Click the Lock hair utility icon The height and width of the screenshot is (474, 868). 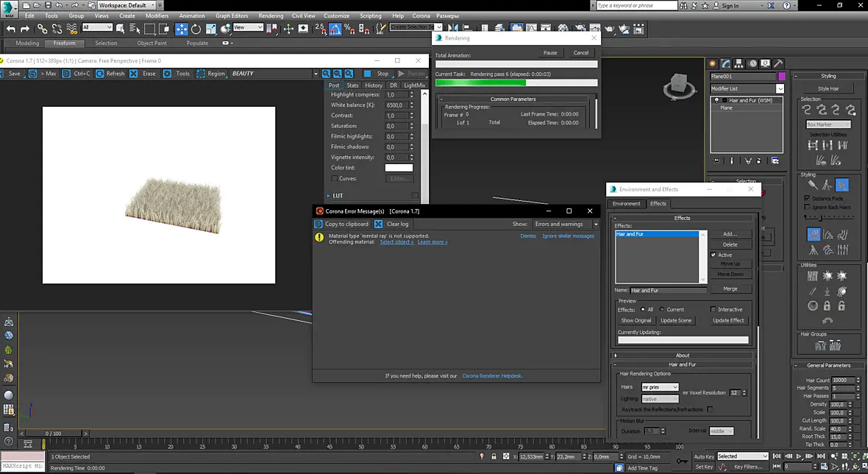coord(827,305)
